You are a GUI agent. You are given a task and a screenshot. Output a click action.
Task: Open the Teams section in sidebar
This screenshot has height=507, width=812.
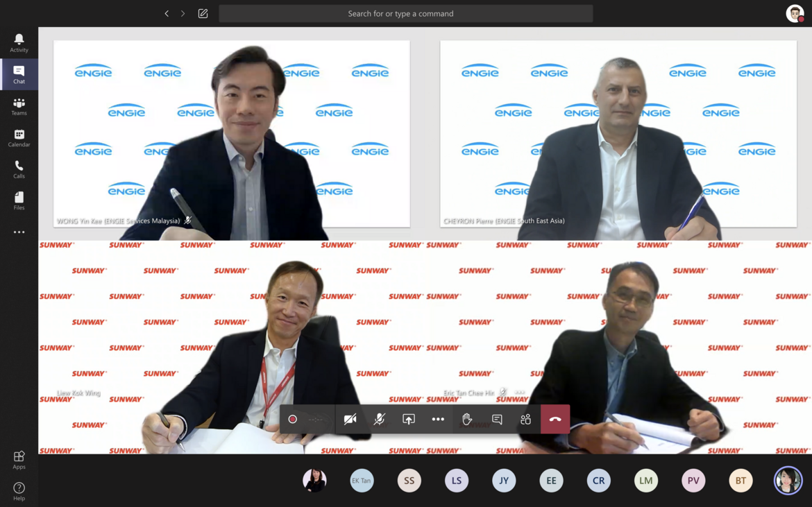(19, 106)
